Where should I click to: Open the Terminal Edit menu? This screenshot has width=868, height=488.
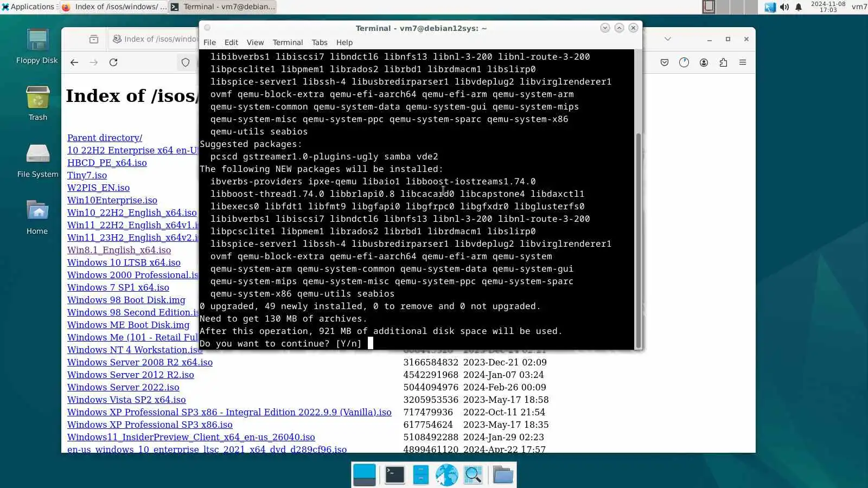[x=231, y=42]
